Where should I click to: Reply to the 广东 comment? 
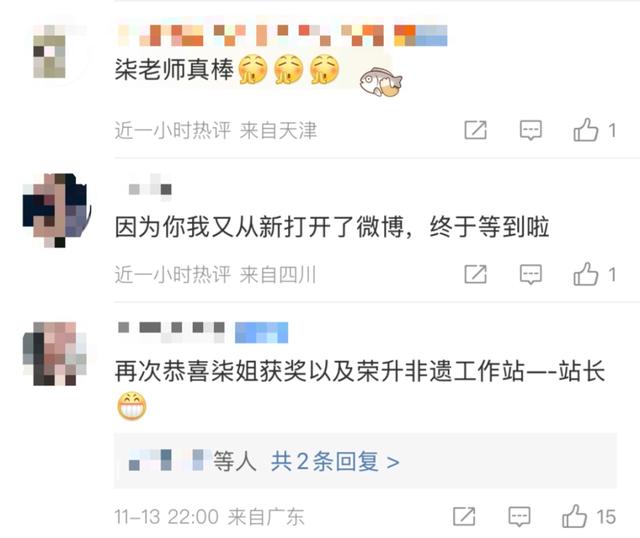click(519, 517)
